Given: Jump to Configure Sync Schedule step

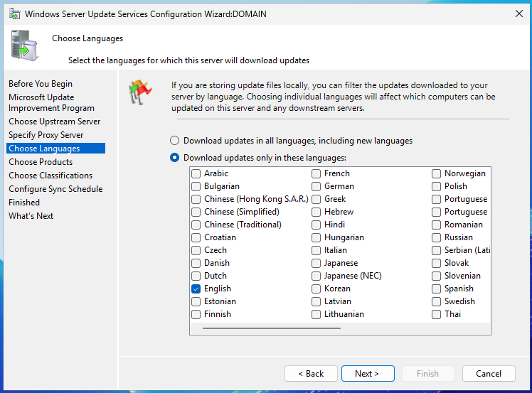Looking at the screenshot, I should click(55, 189).
